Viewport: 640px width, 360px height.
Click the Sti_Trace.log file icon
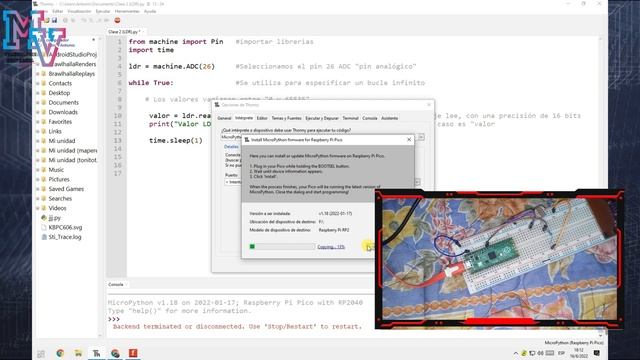tap(44, 237)
